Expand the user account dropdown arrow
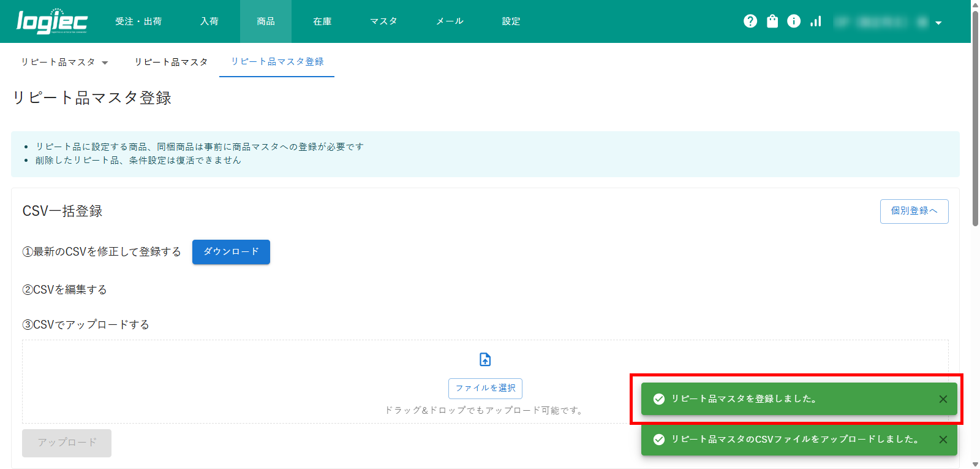Viewport: 980px width, 469px height. click(x=938, y=23)
